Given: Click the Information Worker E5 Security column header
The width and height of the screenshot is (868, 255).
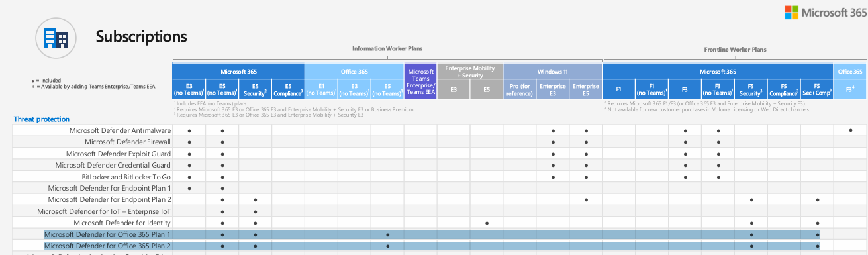Looking at the screenshot, I should [x=255, y=89].
